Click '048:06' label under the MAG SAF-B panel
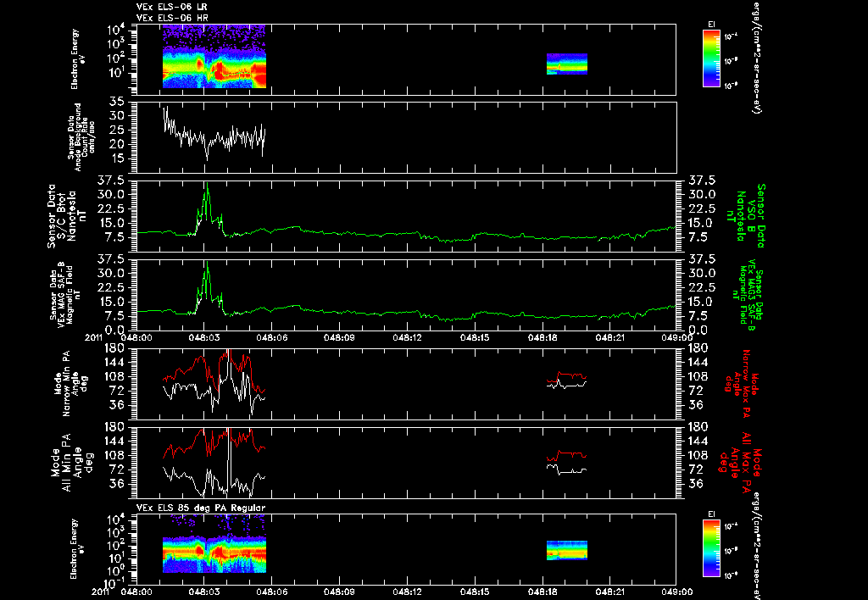Image resolution: width=868 pixels, height=600 pixels. point(272,337)
